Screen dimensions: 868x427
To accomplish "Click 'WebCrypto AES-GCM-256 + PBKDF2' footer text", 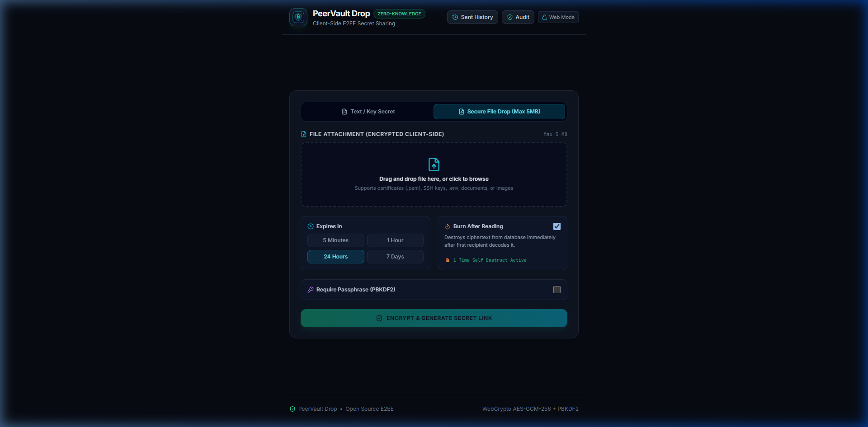I will [530, 409].
